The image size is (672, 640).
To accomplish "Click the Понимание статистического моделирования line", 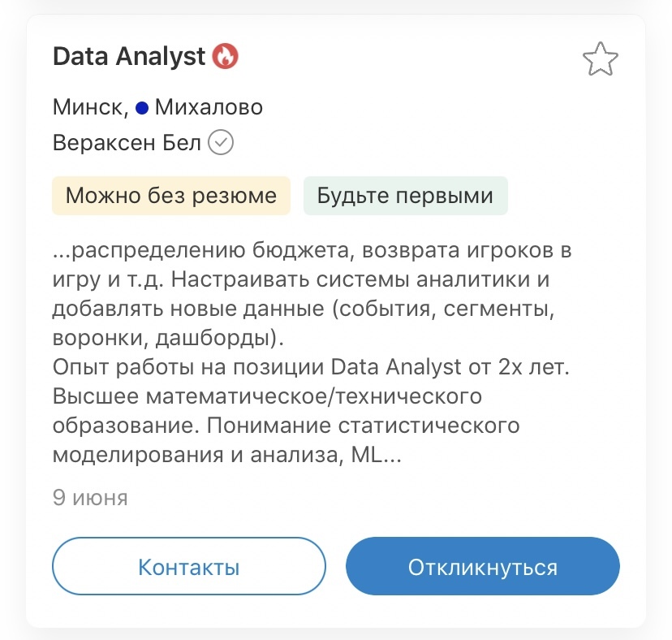I will (x=364, y=426).
